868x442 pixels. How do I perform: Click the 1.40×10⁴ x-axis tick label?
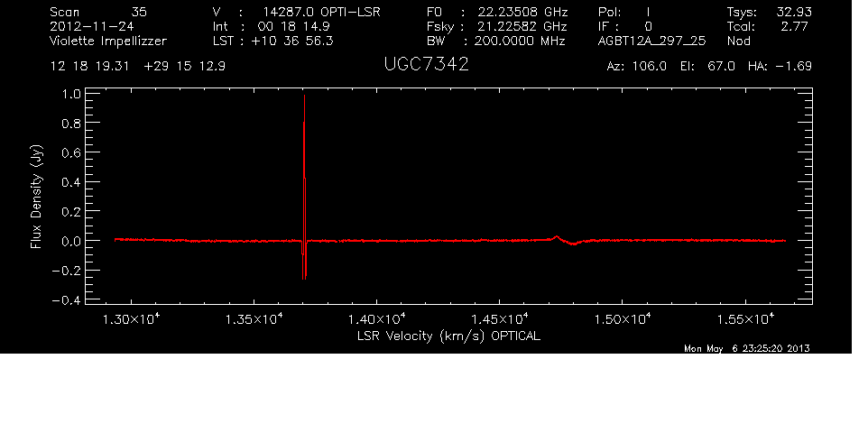[x=377, y=319]
